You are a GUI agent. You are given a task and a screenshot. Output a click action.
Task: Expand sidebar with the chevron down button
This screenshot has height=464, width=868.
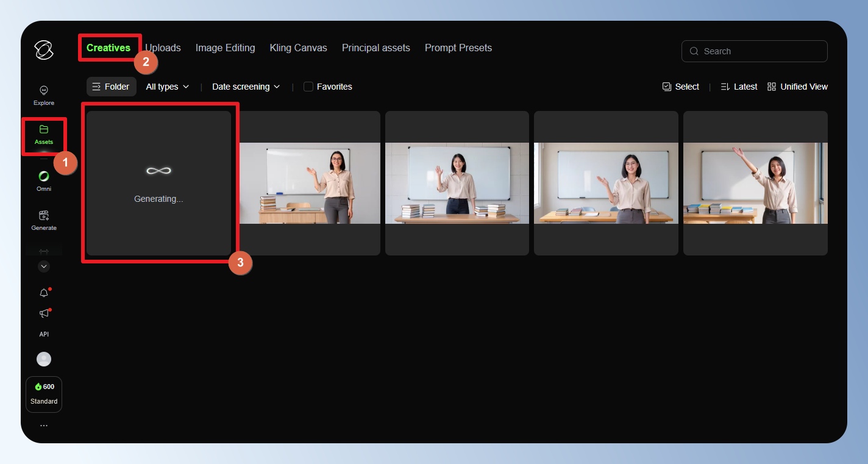(x=44, y=266)
